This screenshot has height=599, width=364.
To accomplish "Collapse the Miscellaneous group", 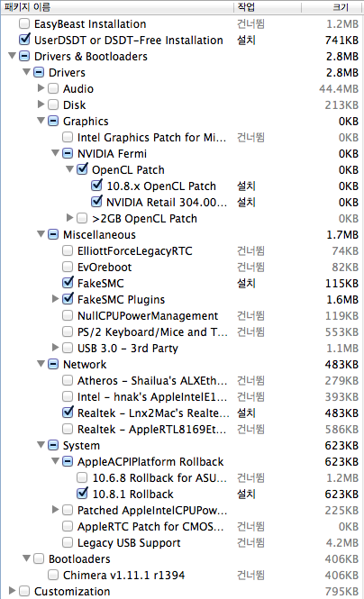I will pos(41,234).
